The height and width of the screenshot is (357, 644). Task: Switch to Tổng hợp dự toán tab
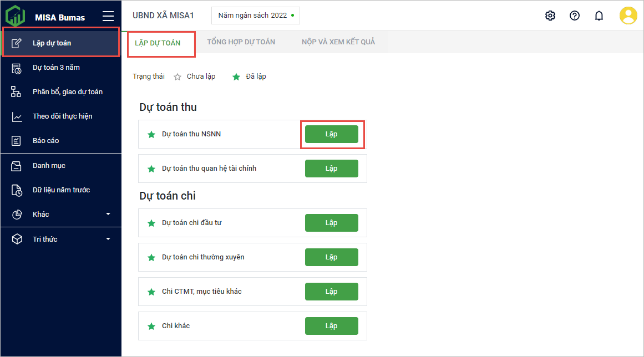tap(241, 42)
